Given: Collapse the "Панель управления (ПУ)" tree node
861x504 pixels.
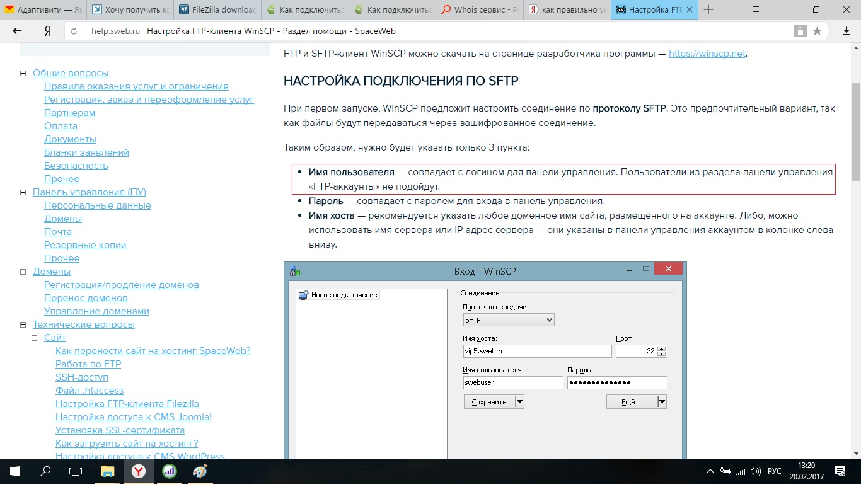Looking at the screenshot, I should (x=24, y=192).
